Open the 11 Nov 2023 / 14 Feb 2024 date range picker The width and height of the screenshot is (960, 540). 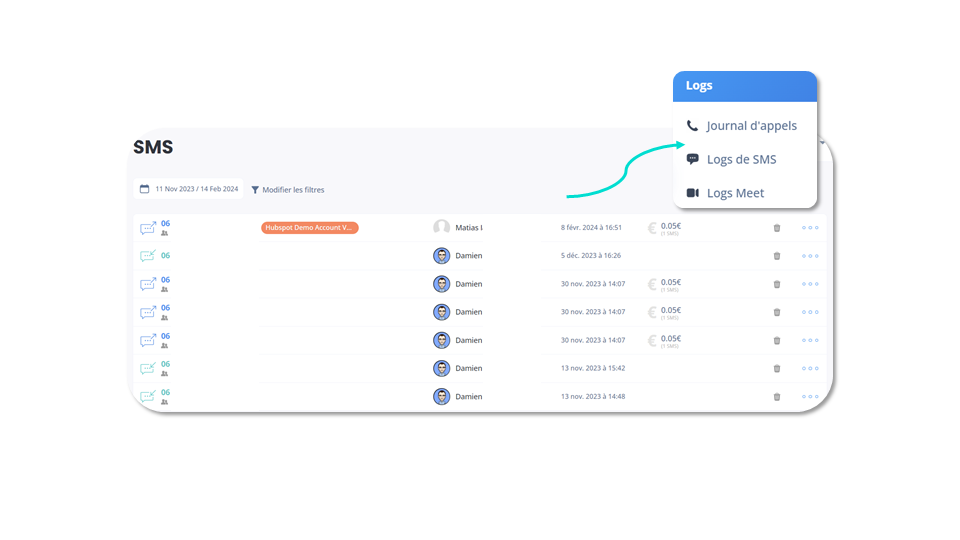pyautogui.click(x=189, y=189)
